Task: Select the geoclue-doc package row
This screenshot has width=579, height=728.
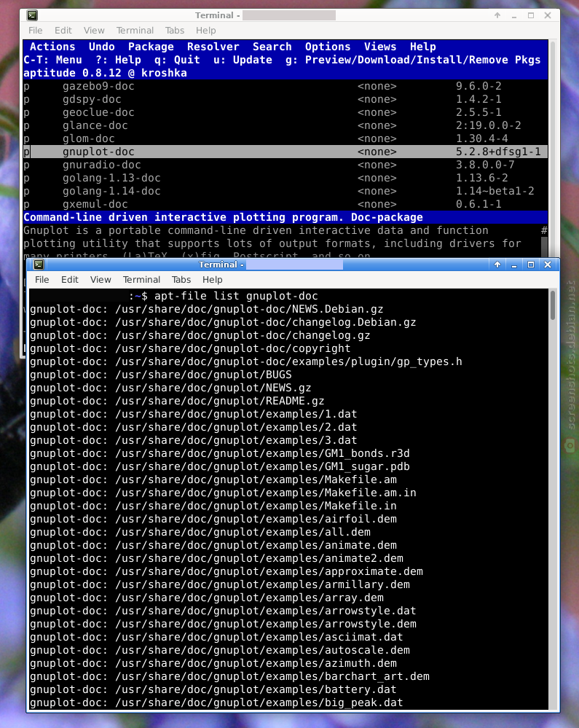Action: click(x=285, y=112)
